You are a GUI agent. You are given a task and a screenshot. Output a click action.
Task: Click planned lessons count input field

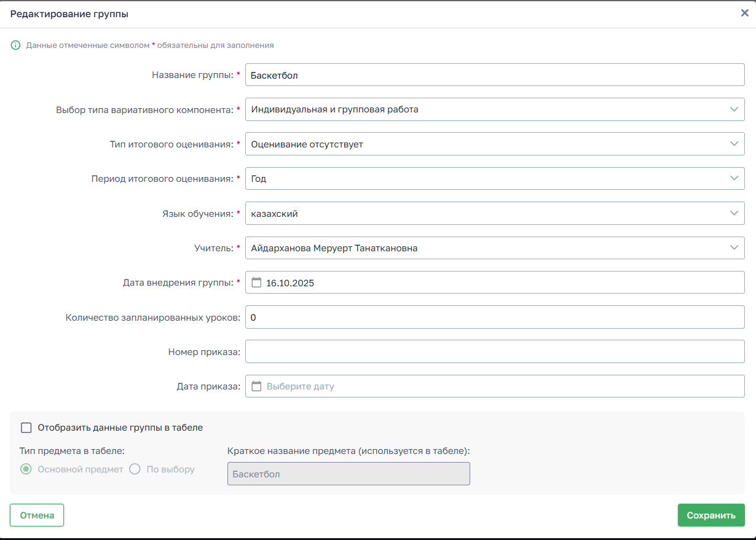pos(494,318)
